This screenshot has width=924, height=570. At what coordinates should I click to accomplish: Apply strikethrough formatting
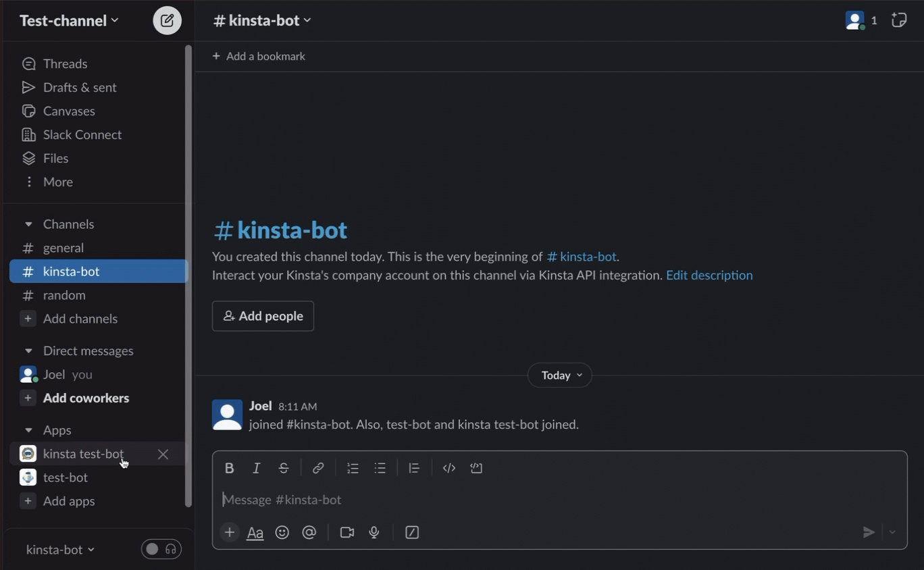283,467
